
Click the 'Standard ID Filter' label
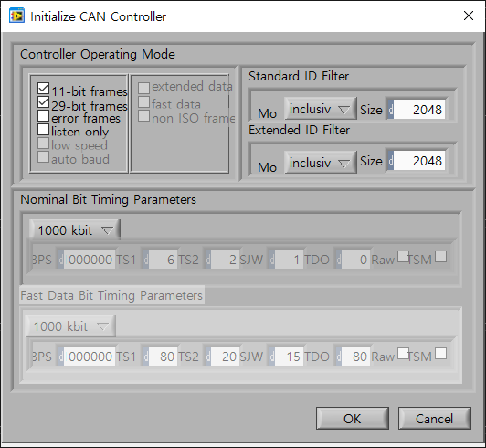[299, 76]
